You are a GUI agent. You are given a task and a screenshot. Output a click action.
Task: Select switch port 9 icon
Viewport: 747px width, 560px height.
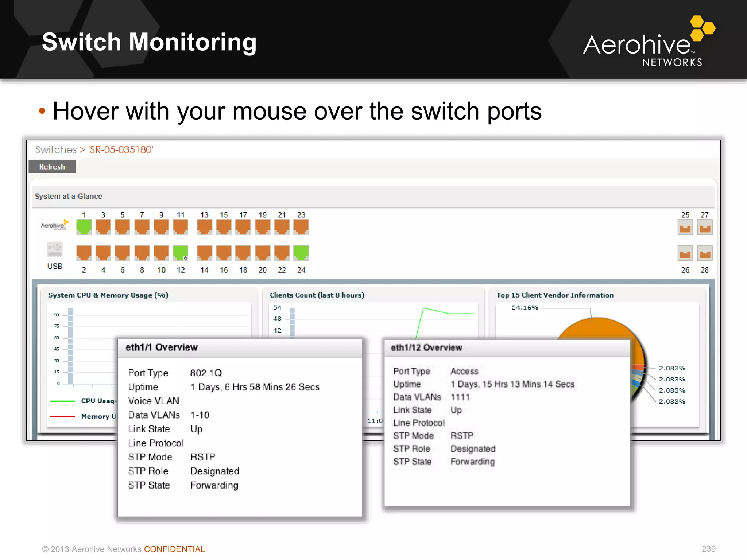point(161,227)
